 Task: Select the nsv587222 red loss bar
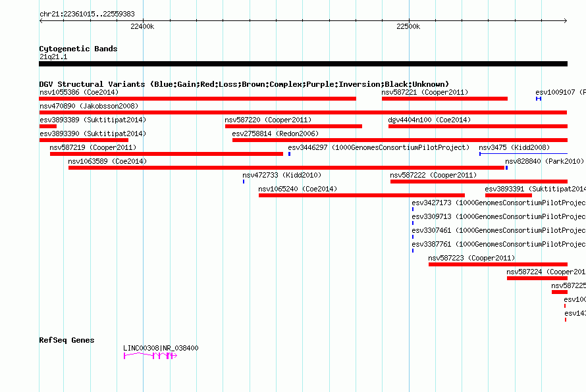(479, 182)
